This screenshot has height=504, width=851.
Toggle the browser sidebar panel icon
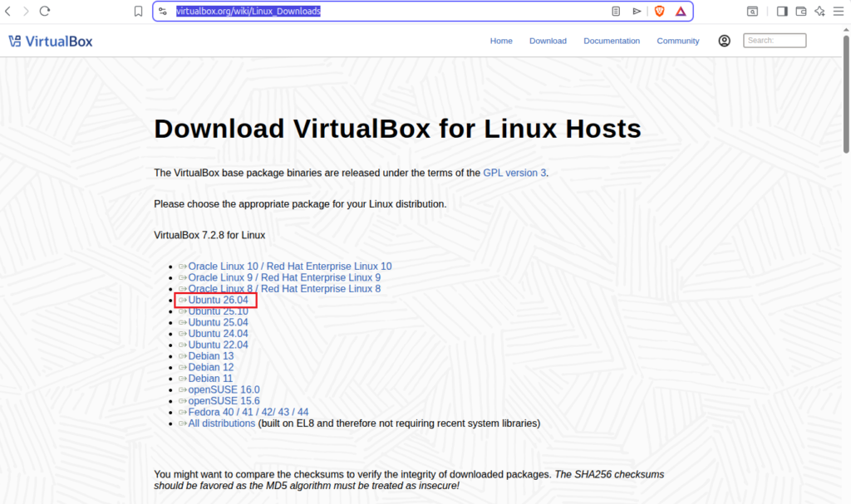782,11
